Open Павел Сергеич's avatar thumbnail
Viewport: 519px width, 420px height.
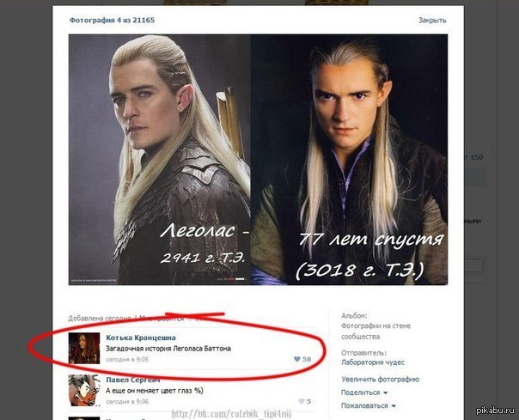84,390
